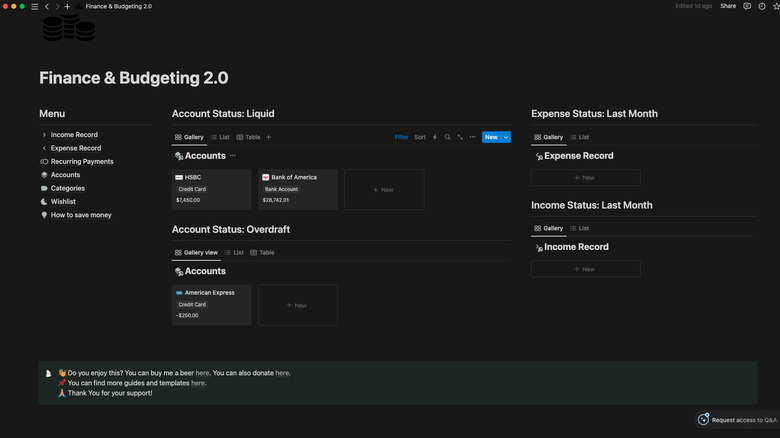The height and width of the screenshot is (438, 780).
Task: Click Filter in the Liquid accounts toolbar
Action: [x=401, y=137]
